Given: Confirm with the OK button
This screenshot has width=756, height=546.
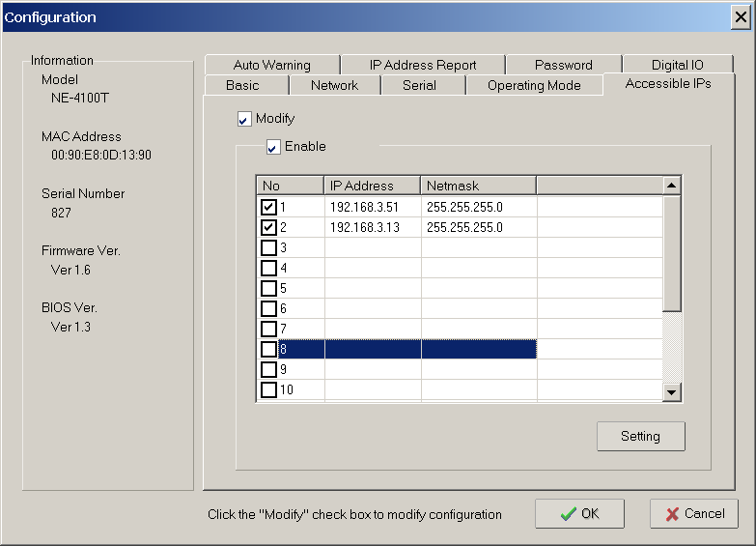Looking at the screenshot, I should tap(579, 514).
